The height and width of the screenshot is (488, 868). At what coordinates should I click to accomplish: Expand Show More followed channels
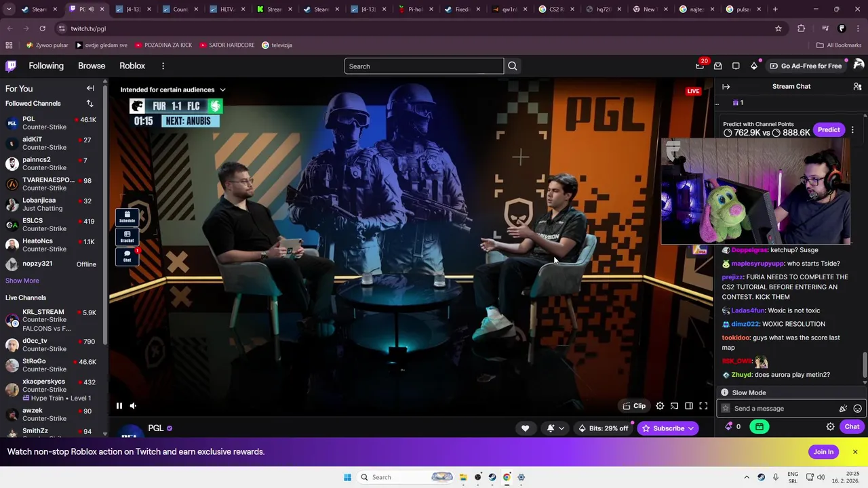(x=22, y=281)
